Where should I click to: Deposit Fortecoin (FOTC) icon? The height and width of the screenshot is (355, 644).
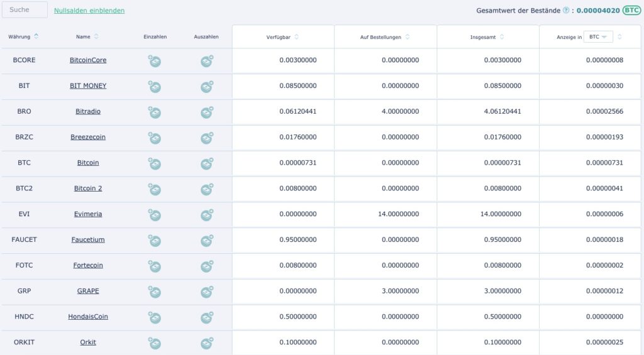(155, 266)
